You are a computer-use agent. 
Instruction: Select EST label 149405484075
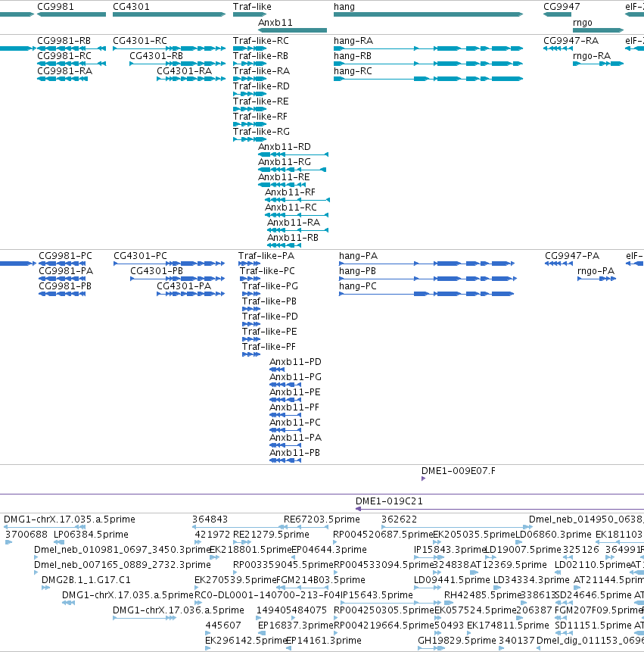(x=291, y=610)
